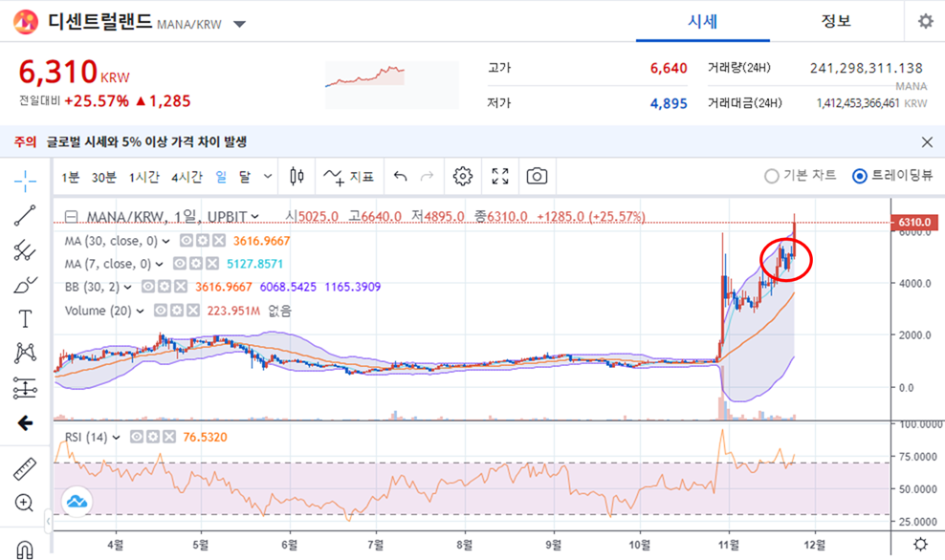Image resolution: width=945 pixels, height=560 pixels.
Task: Select the brush drawing tool
Action: click(25, 284)
